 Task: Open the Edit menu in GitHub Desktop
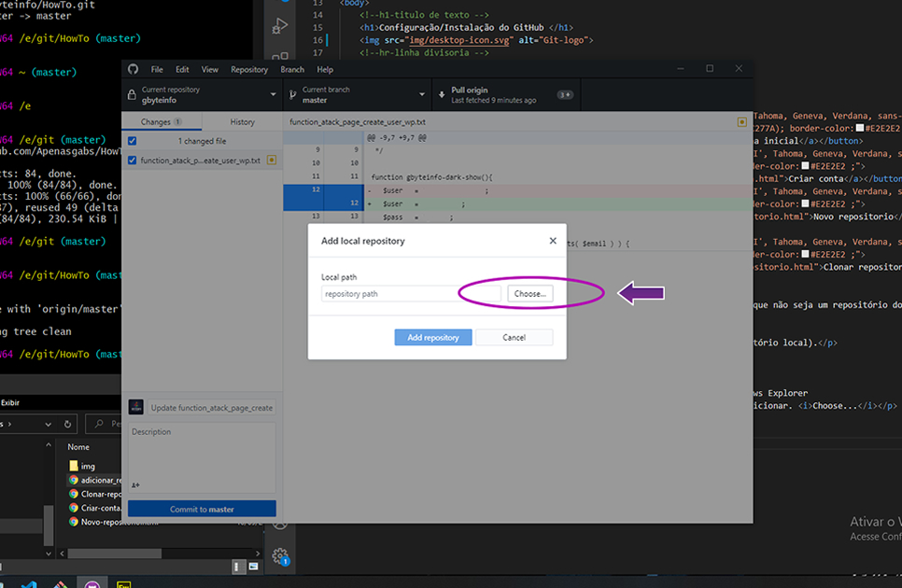pos(182,70)
